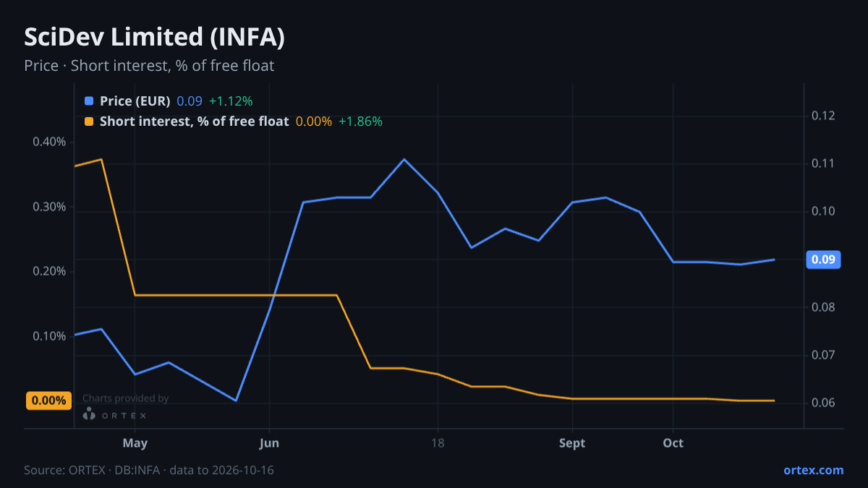Click the ORTEX logo icon
The width and height of the screenshot is (868, 488).
(x=88, y=414)
